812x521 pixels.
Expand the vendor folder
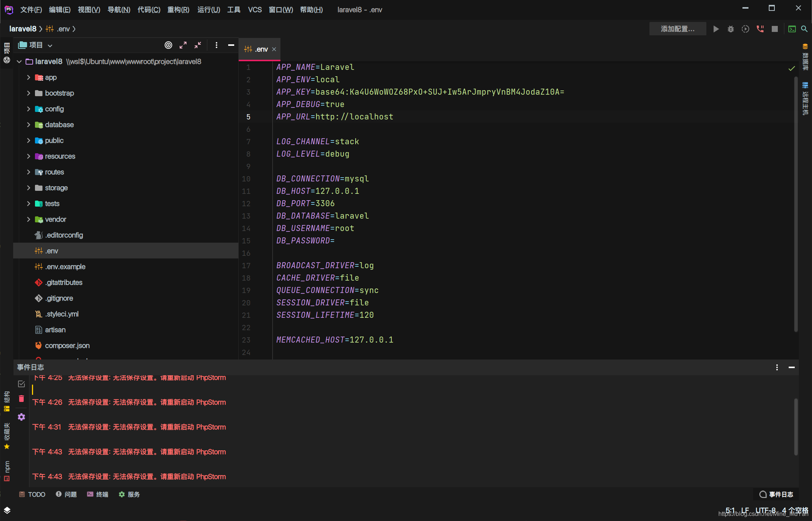pyautogui.click(x=29, y=219)
